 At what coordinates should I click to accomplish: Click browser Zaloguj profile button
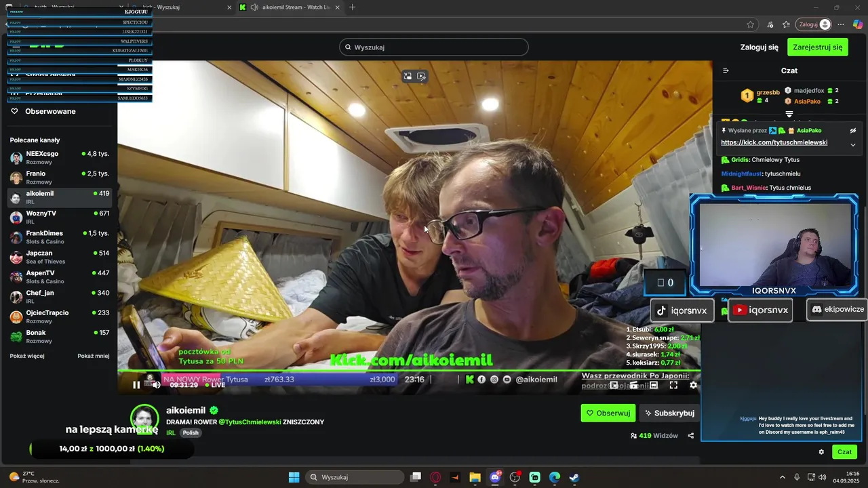813,24
